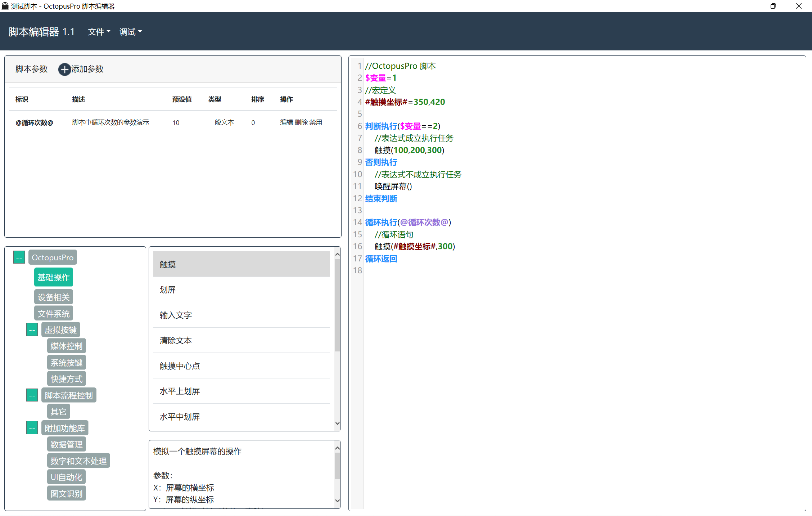Image resolution: width=812 pixels, height=516 pixels.
Task: Collapse the 脚本流程控制 tree branch
Action: click(x=32, y=395)
